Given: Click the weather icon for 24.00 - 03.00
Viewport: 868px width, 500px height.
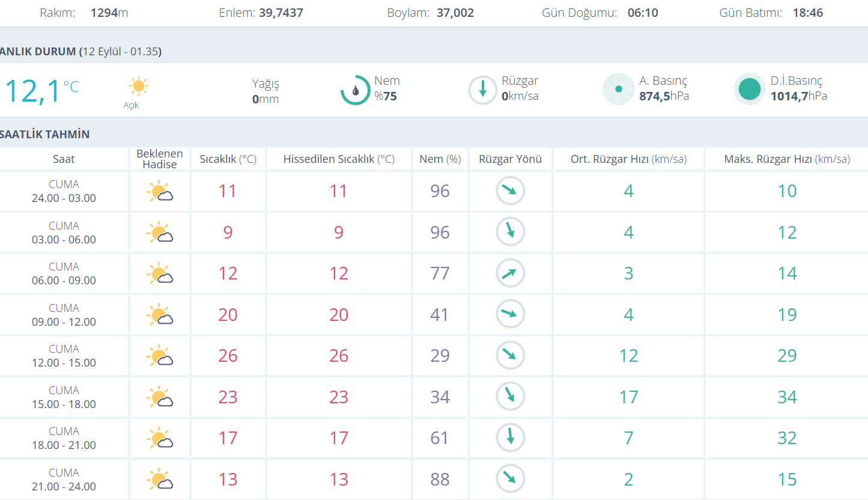Looking at the screenshot, I should tap(160, 192).
